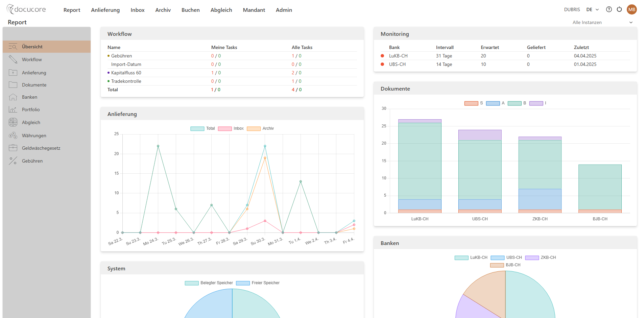Open the DUBRIS client selector
The width and height of the screenshot is (644, 318).
pyautogui.click(x=572, y=9)
